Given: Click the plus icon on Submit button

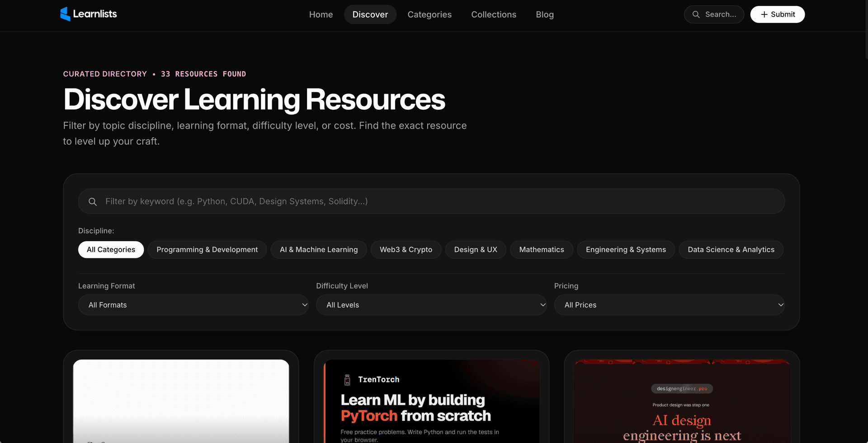Looking at the screenshot, I should click(x=764, y=14).
